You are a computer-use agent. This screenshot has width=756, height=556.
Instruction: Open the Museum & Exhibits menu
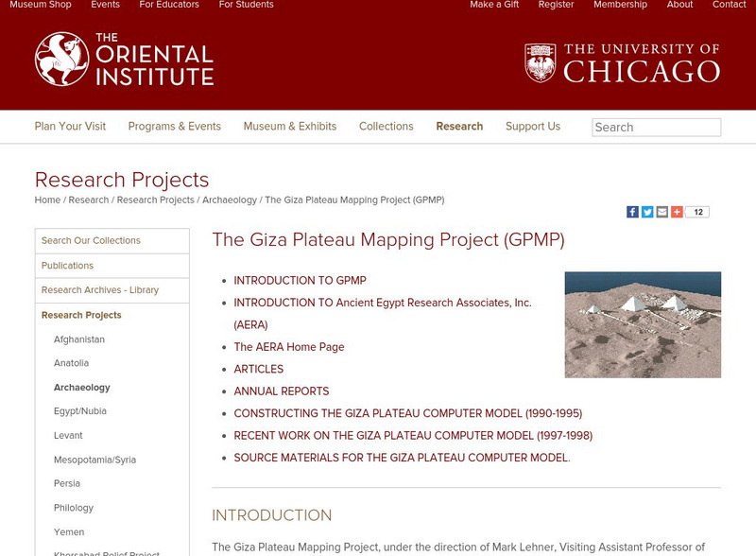[x=289, y=126]
